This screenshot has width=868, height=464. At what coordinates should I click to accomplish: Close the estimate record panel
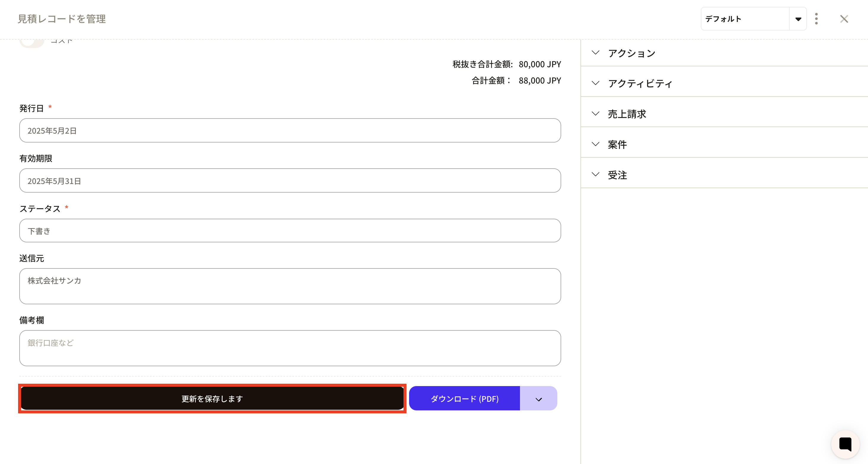844,19
